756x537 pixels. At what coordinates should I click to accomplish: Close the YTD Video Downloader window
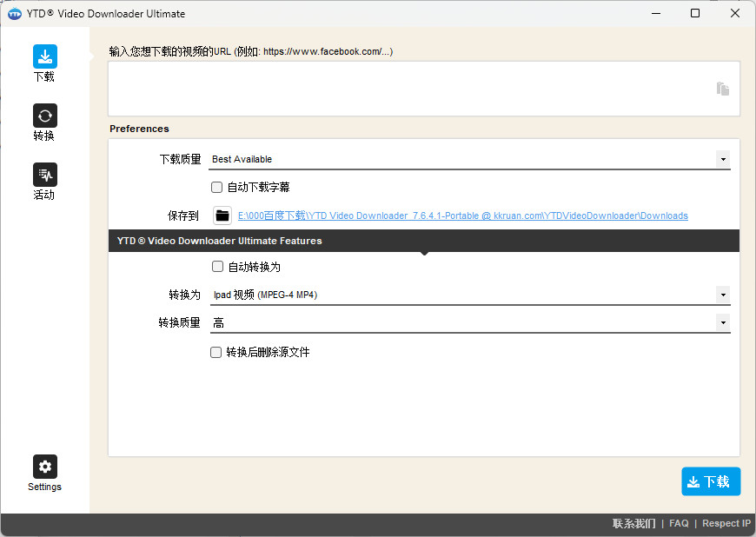click(x=735, y=13)
